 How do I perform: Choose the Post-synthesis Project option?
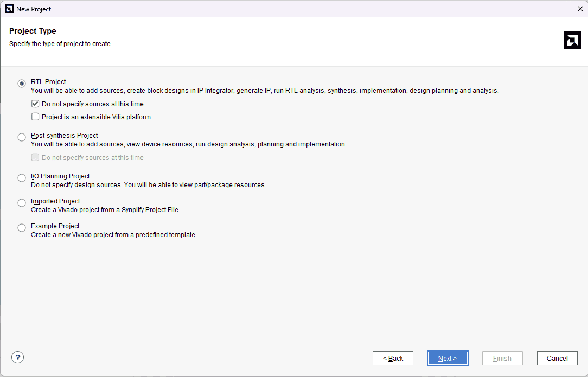(x=22, y=137)
